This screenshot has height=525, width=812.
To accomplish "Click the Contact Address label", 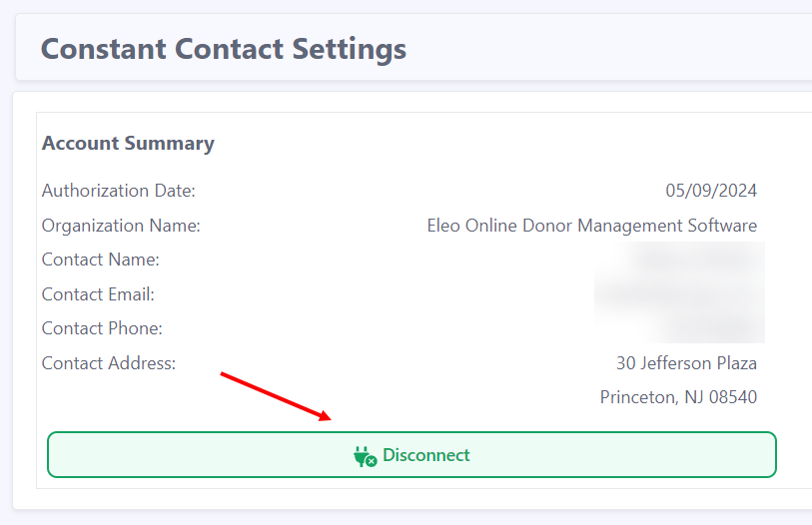I will (109, 363).
